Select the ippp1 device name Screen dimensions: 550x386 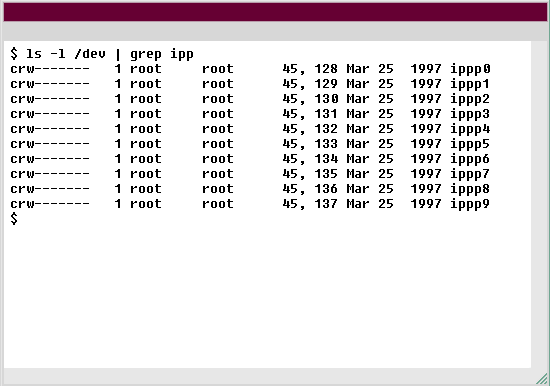tap(470, 84)
